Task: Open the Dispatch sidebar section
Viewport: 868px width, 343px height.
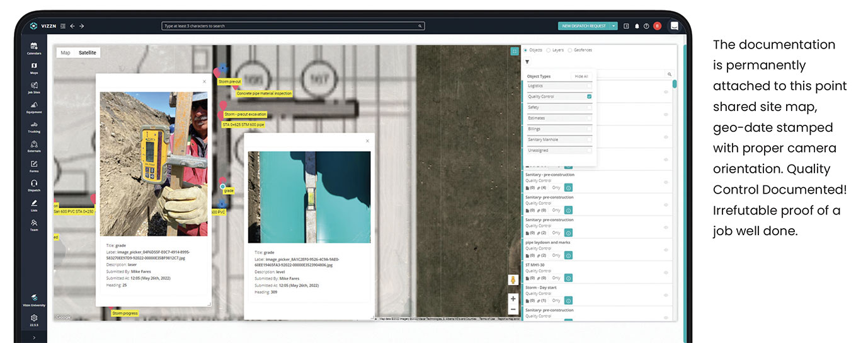Action: pos(34,185)
